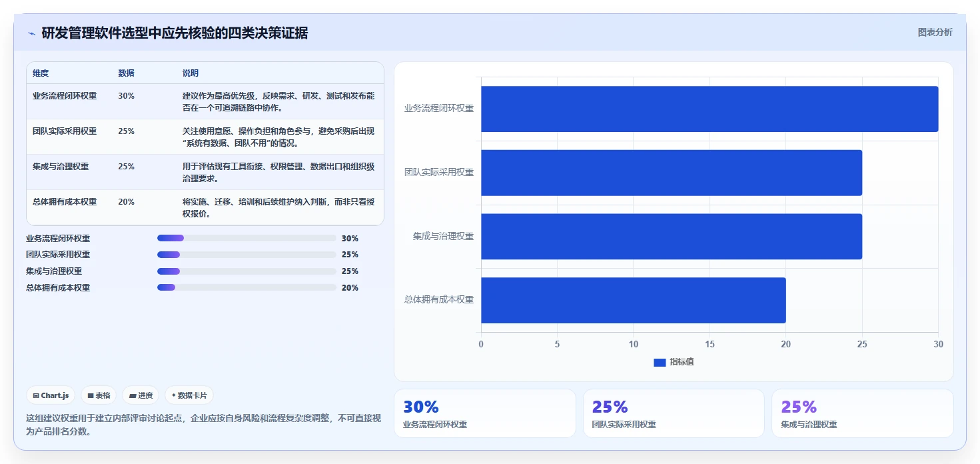Screen dimensions: 980x464
Task: Click the 25% table value for 团队实际采用权重
Action: point(126,131)
